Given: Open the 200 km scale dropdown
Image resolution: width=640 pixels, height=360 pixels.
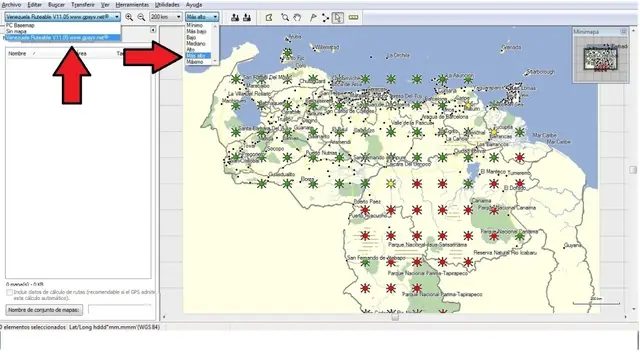Looking at the screenshot, I should (x=165, y=17).
